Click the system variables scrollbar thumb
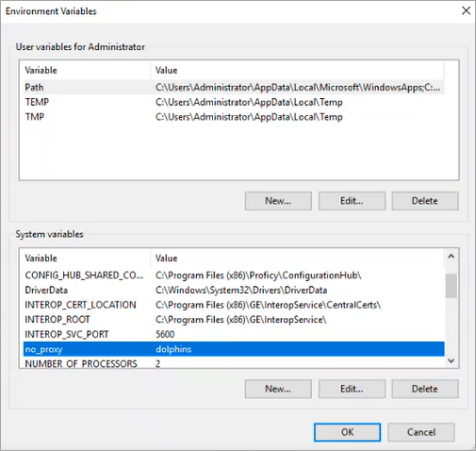The image size is (476, 451). pos(451,286)
